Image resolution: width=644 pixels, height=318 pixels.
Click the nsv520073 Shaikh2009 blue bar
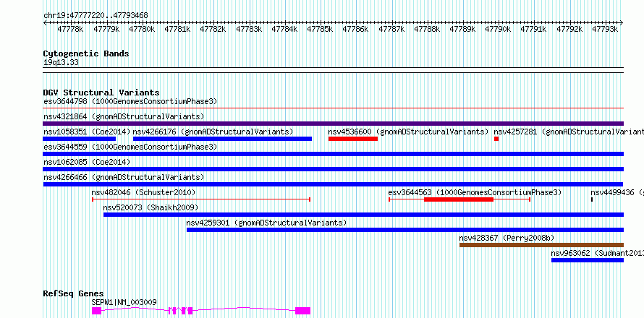(363, 215)
